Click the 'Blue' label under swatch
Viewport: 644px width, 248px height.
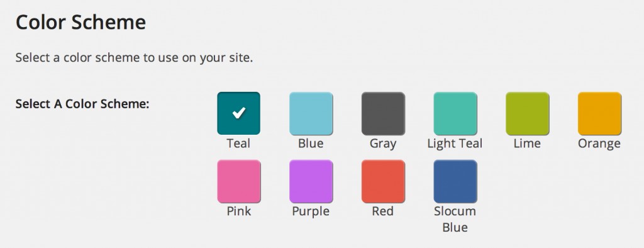click(x=311, y=144)
